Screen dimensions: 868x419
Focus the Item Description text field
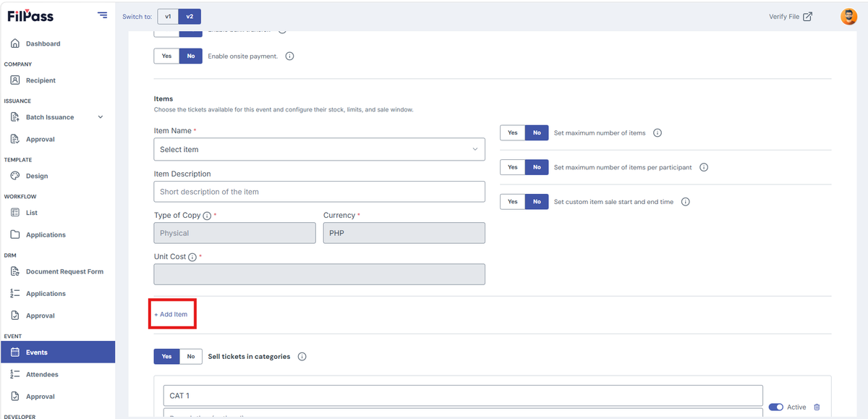(319, 192)
